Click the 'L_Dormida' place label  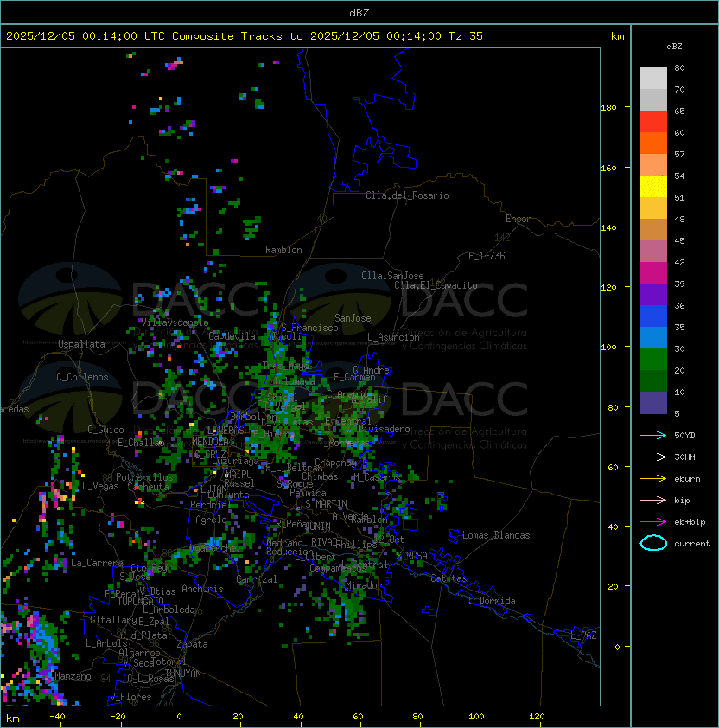tap(492, 601)
